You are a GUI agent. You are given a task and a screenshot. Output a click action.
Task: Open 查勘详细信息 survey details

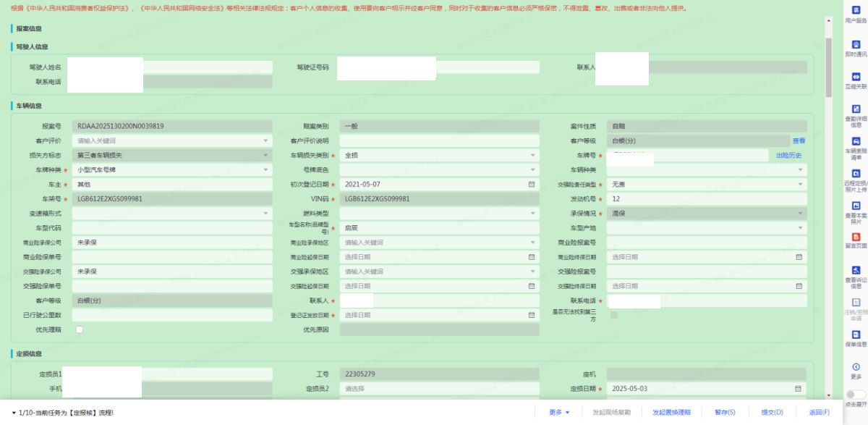(856, 109)
